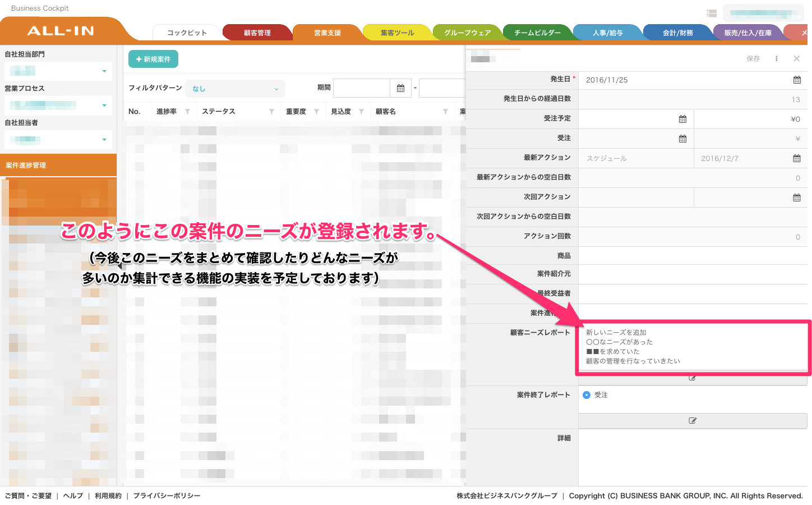Click the 期間 end date input field

pos(442,88)
